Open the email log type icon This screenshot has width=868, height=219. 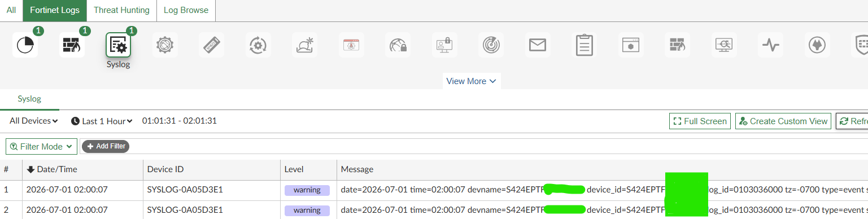[x=538, y=45]
